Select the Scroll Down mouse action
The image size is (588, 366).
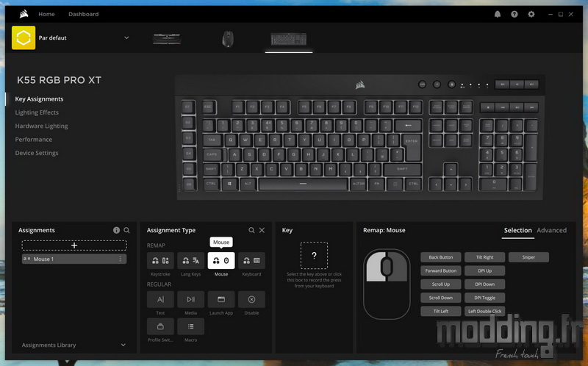tap(440, 298)
